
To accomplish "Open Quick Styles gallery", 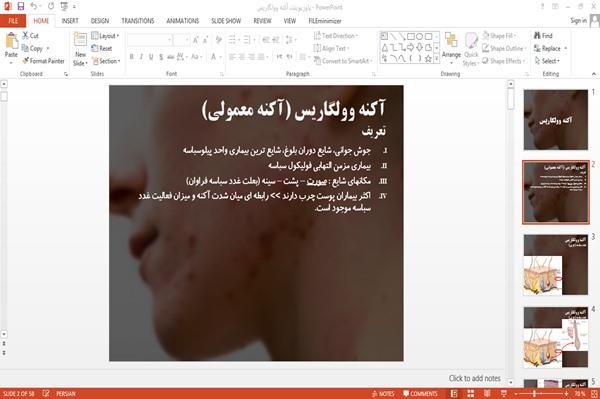I will click(x=471, y=49).
